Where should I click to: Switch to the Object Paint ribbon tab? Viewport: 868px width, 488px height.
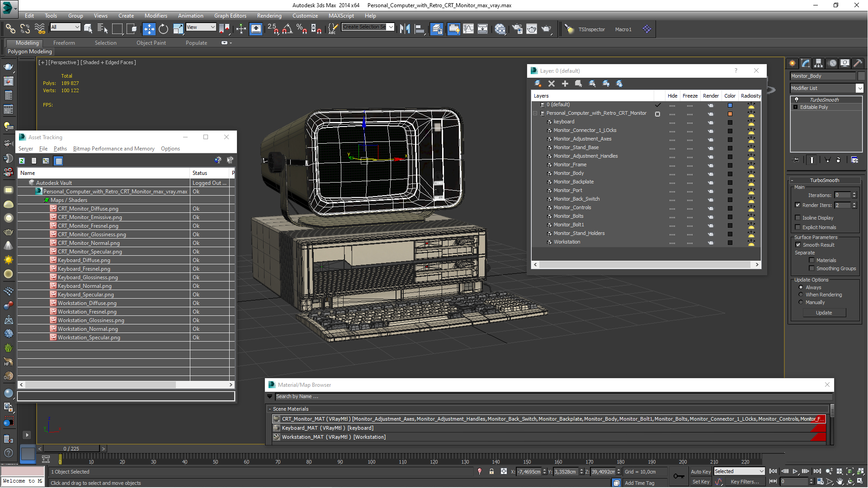pos(151,43)
